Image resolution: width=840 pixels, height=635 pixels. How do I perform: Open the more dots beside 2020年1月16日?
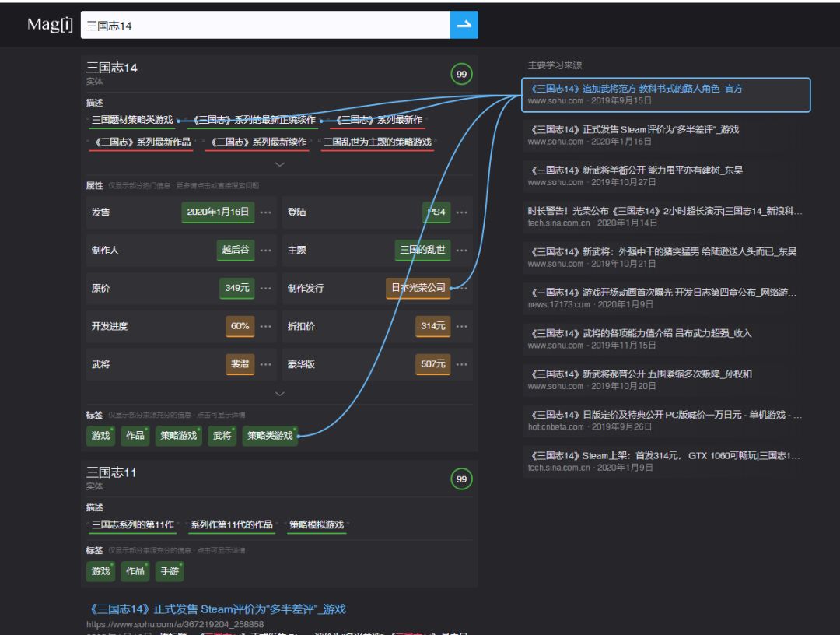tap(266, 212)
